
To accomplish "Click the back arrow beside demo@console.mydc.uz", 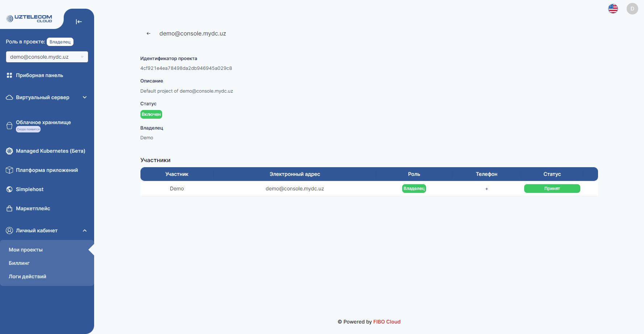I will (x=148, y=34).
